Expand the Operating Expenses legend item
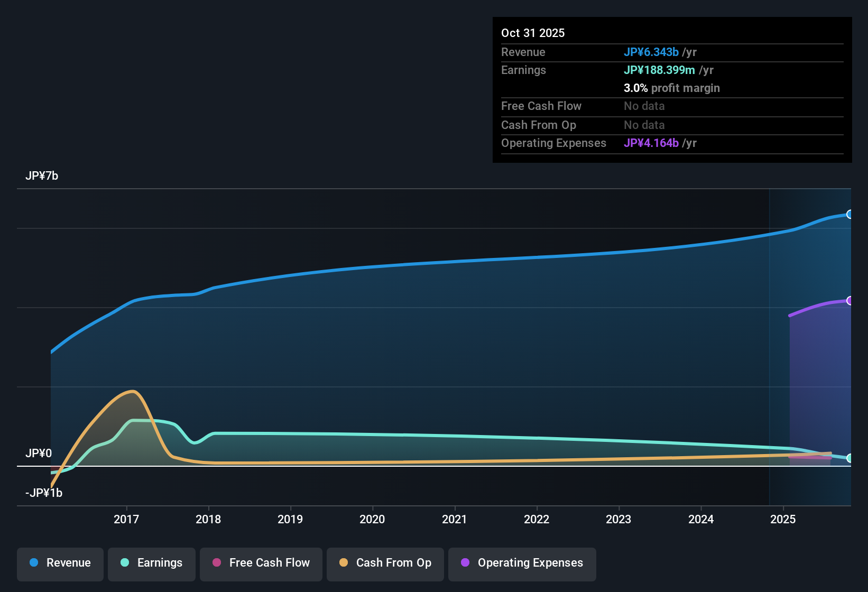Viewport: 868px width, 592px height. 522,563
